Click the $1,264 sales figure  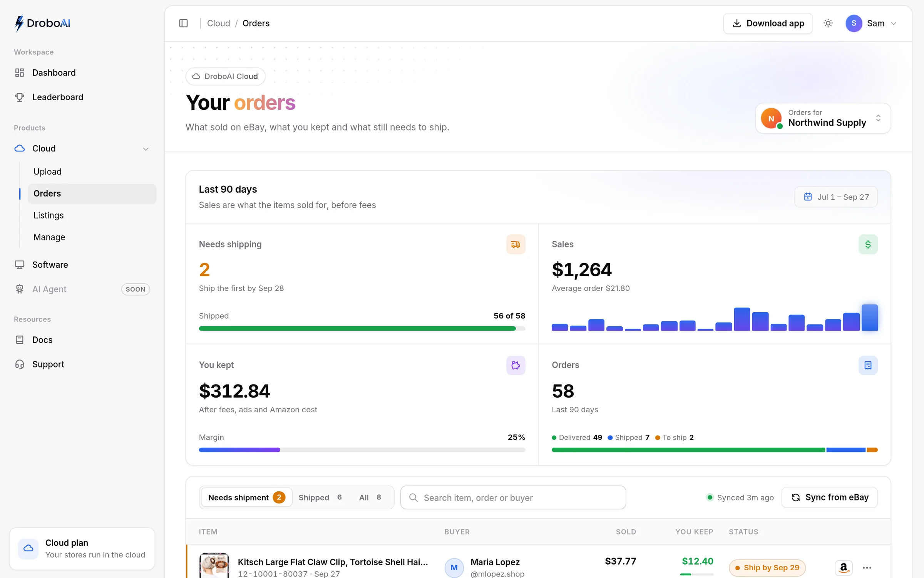(582, 269)
